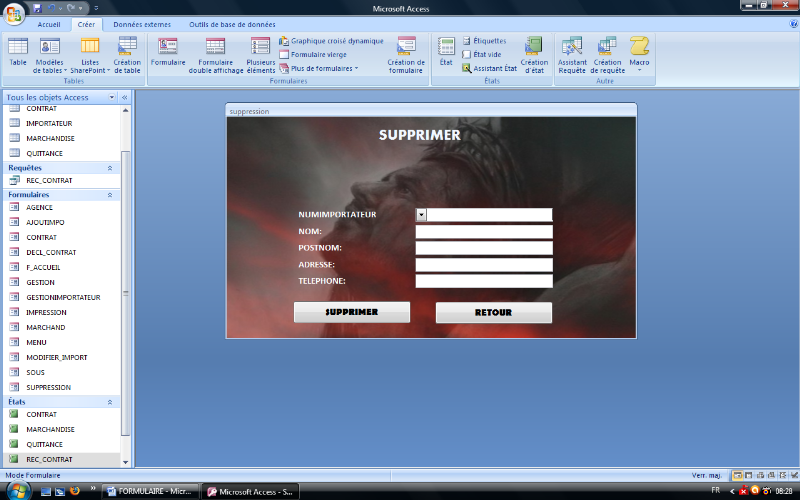Screen dimensions: 800x500
Task: Switch to FORMULAIRE taskbar window
Action: pos(150,492)
